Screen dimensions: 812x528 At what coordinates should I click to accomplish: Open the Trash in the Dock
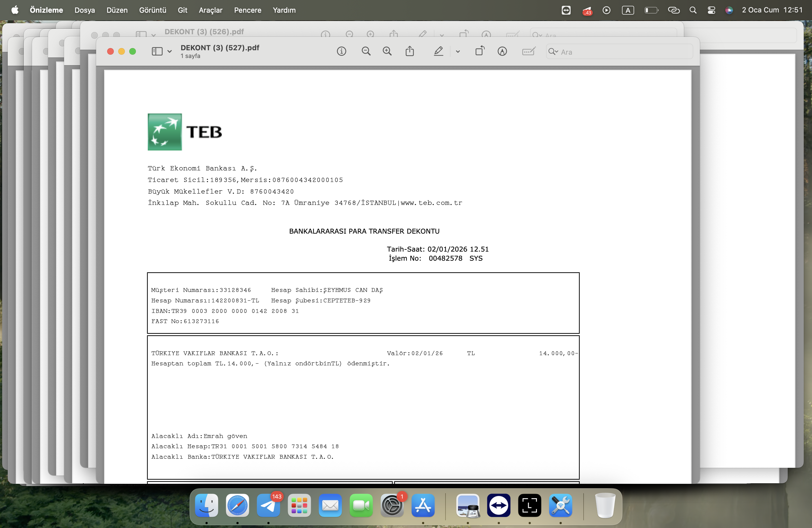tap(605, 505)
